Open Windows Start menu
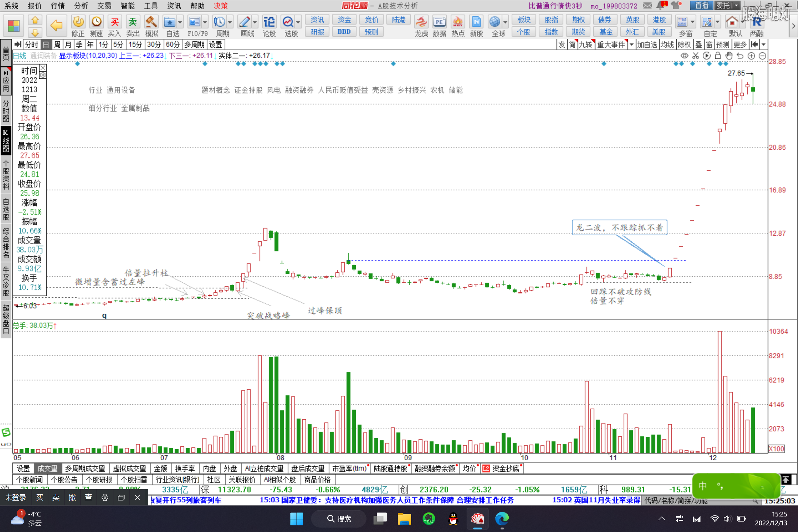798x532 pixels. pos(296,519)
